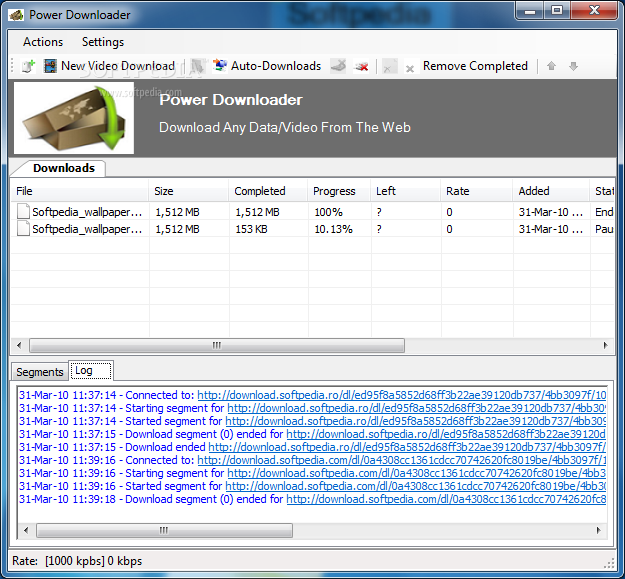Maximize the Power Downloader window
Screen dimensions: 625x579
557,11
